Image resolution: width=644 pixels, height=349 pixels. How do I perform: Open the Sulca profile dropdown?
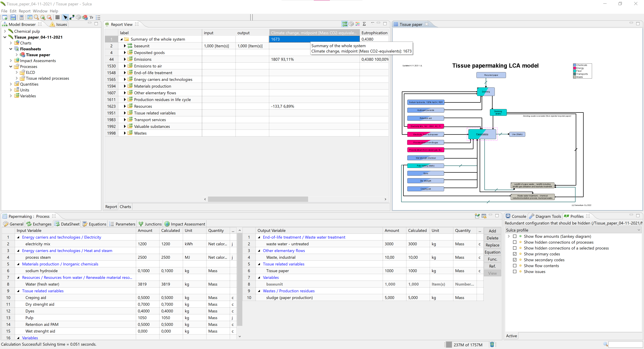[639, 230]
